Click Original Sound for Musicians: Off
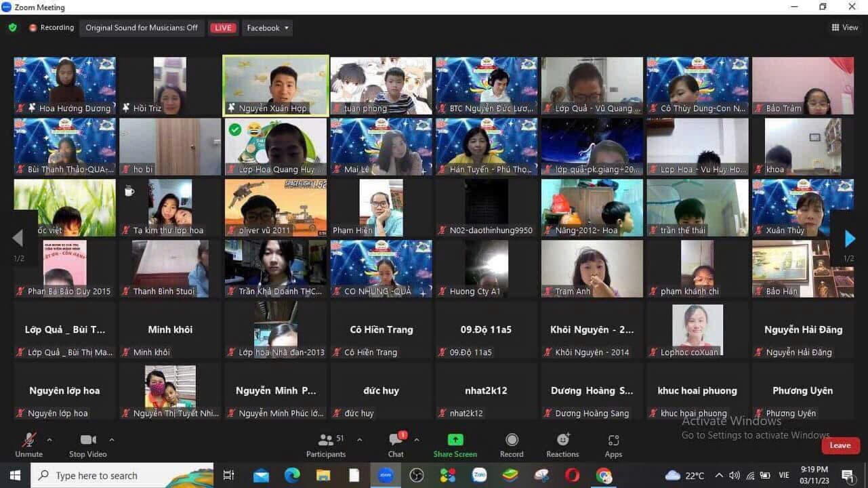Image resolution: width=868 pixels, height=488 pixels. (x=142, y=28)
